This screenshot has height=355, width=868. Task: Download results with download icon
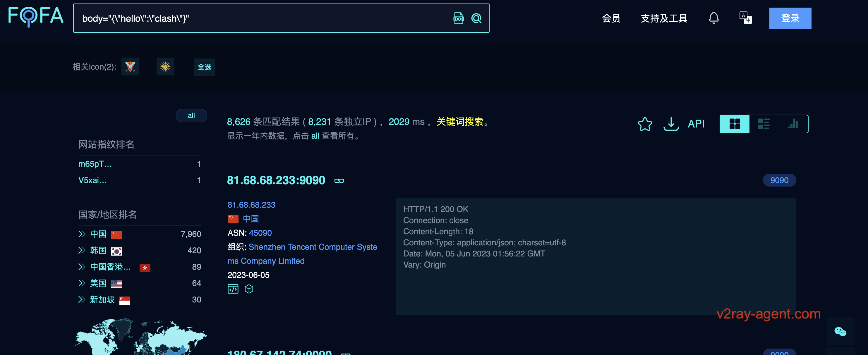[x=671, y=124]
